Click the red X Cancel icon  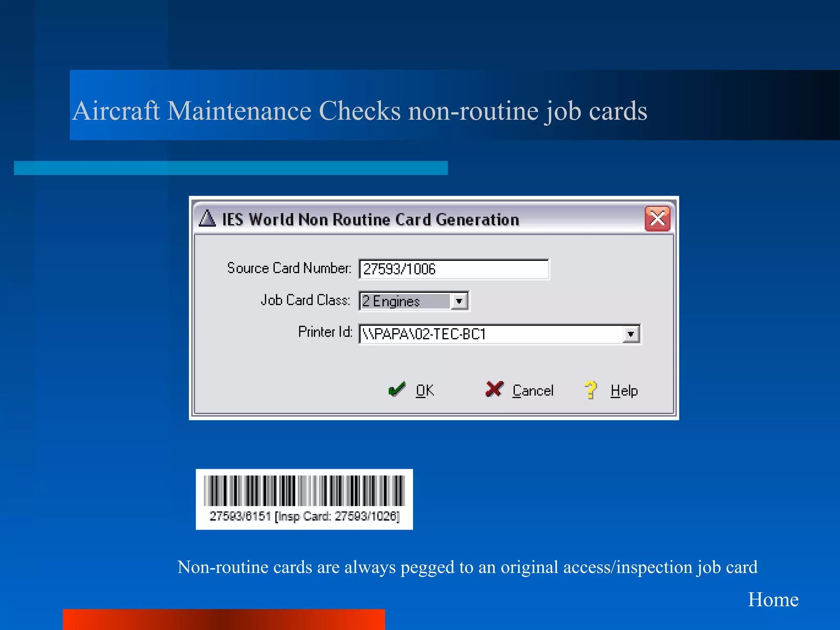494,389
